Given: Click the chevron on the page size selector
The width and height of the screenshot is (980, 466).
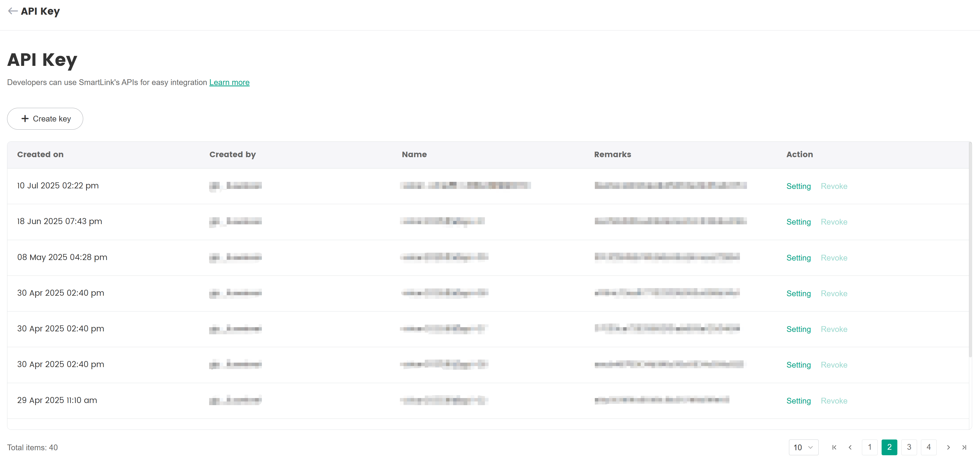Looking at the screenshot, I should [x=811, y=447].
